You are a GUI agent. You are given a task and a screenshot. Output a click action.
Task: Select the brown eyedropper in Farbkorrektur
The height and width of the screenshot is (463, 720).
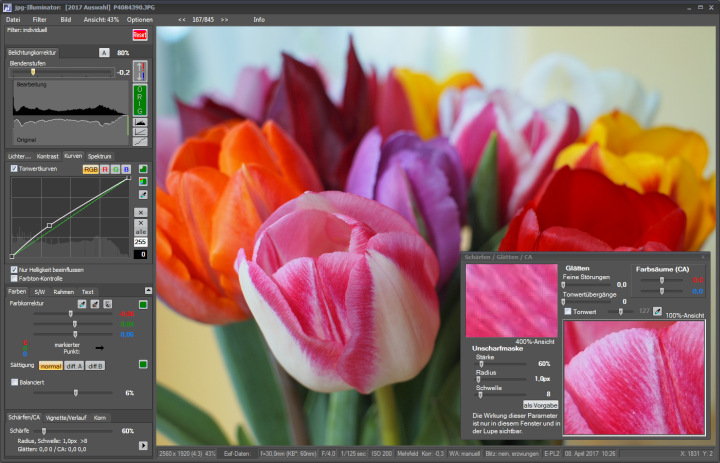click(95, 304)
